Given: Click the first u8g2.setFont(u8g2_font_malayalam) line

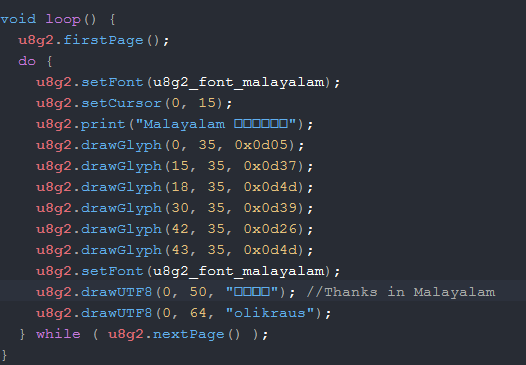Looking at the screenshot, I should tap(188, 82).
